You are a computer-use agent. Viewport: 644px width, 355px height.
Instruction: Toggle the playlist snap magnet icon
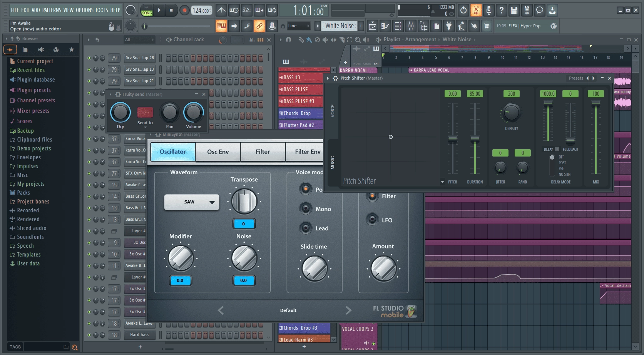coord(288,40)
